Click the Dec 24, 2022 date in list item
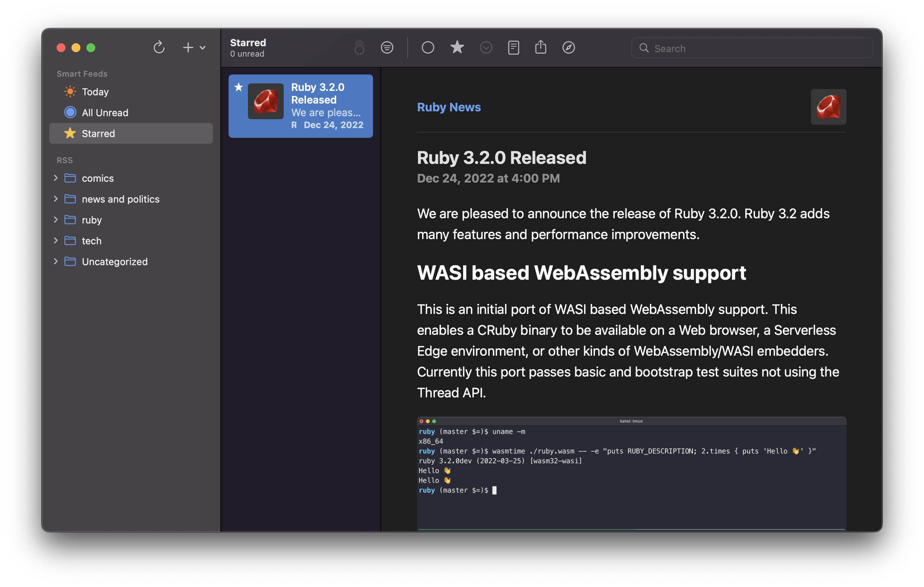924x587 pixels. tap(334, 125)
